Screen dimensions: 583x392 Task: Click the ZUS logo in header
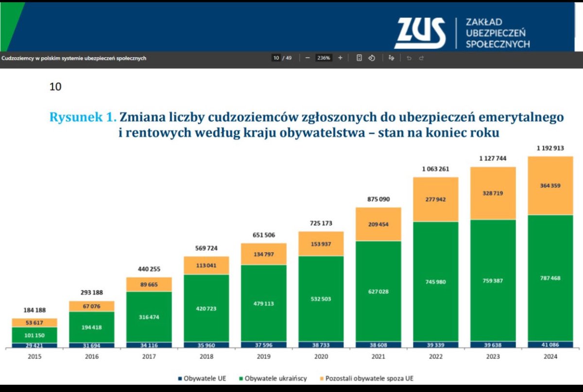(420, 33)
